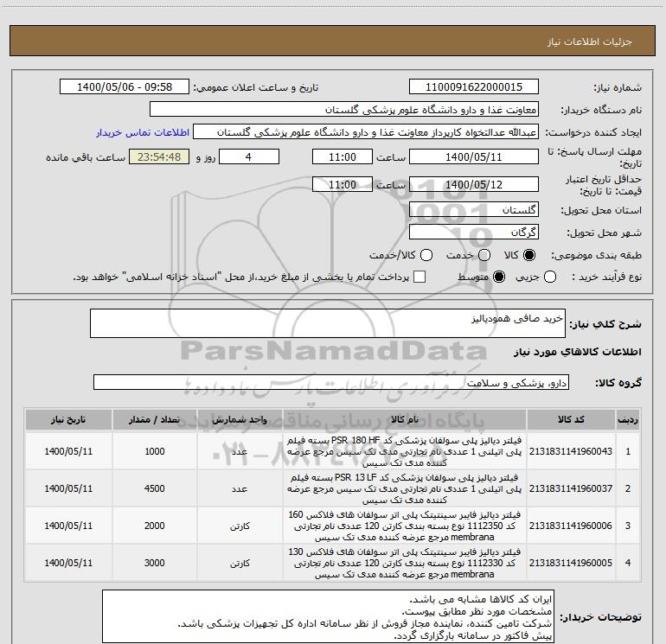Click product code 2131831141960005
The height and width of the screenshot is (644, 666).
pos(571,563)
